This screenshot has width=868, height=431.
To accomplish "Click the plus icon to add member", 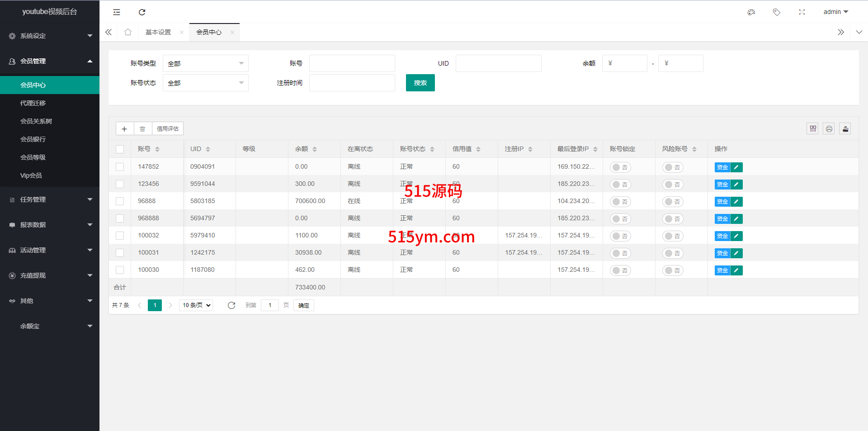I will coord(125,129).
